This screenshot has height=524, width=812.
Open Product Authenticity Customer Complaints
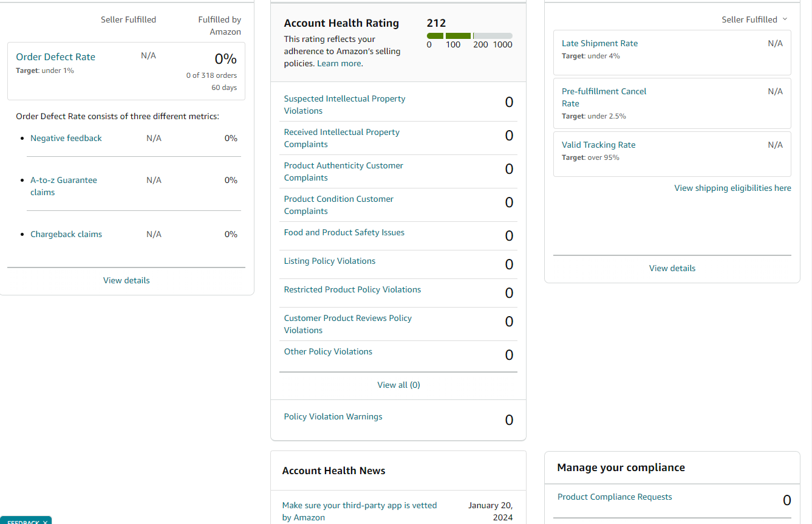coord(343,171)
